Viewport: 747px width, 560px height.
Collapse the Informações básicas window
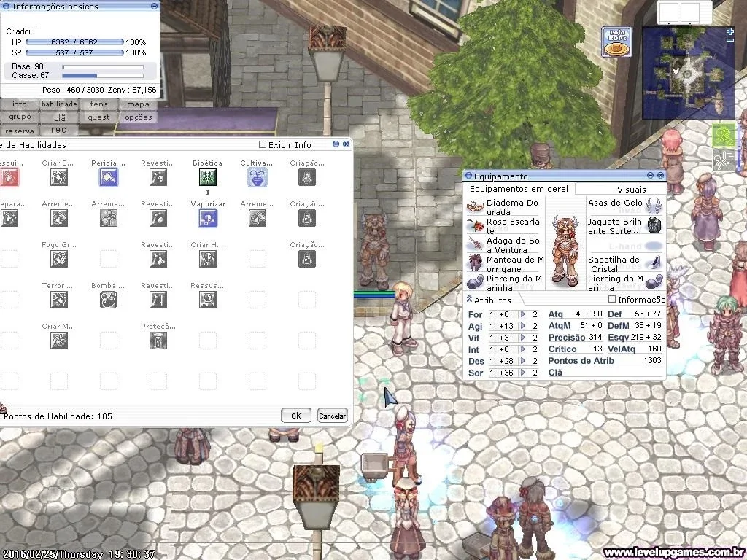(154, 6)
